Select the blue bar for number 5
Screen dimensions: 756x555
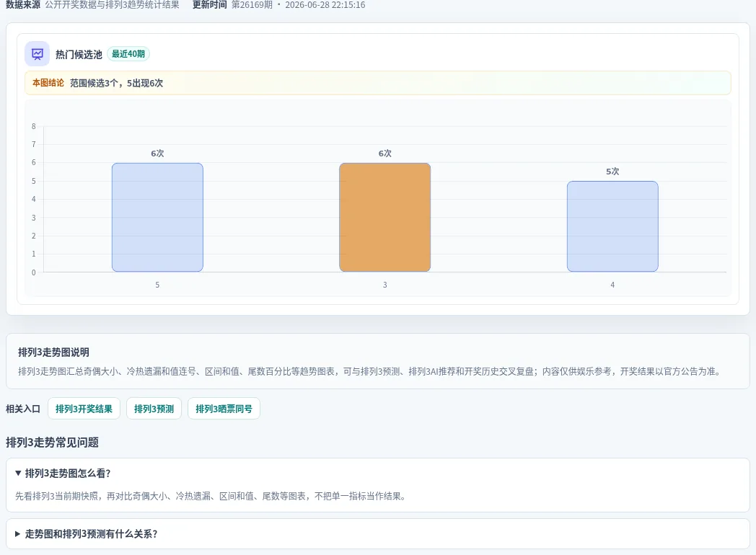[158, 217]
